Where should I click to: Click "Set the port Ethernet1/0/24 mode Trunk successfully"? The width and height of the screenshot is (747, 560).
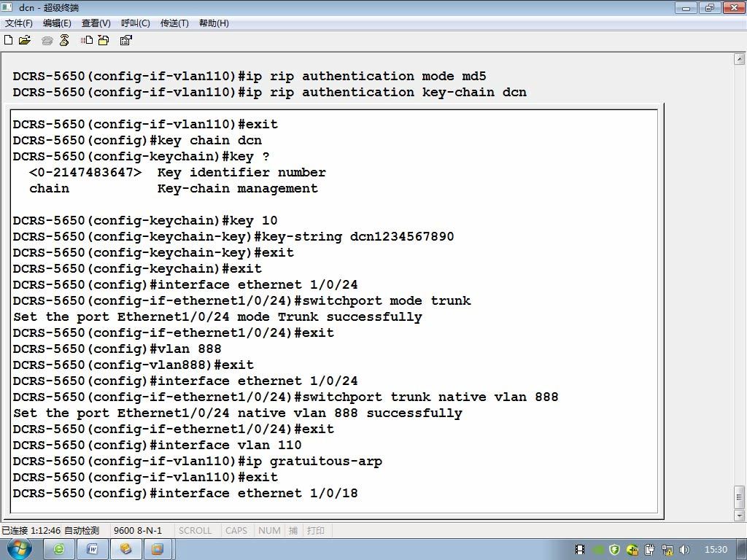pyautogui.click(x=217, y=317)
